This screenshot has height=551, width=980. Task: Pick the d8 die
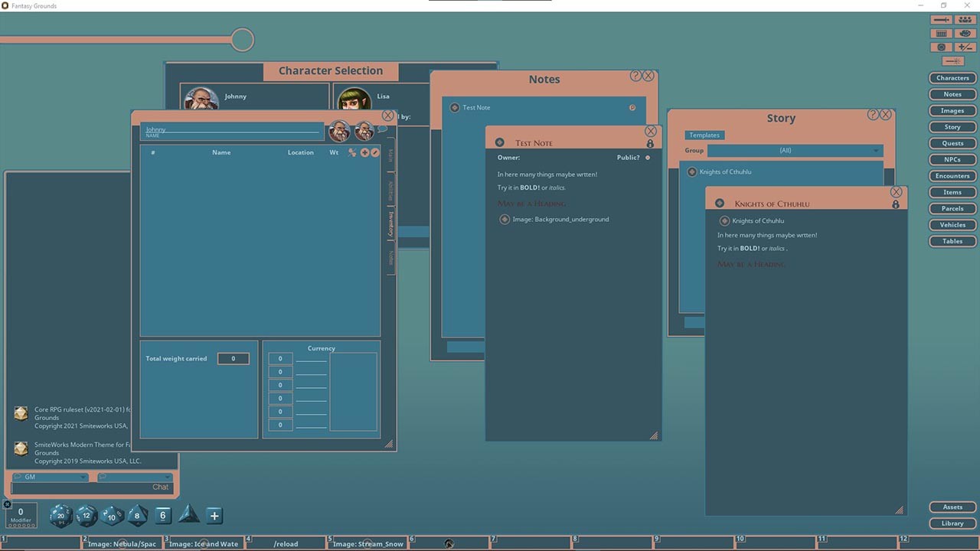pos(137,516)
